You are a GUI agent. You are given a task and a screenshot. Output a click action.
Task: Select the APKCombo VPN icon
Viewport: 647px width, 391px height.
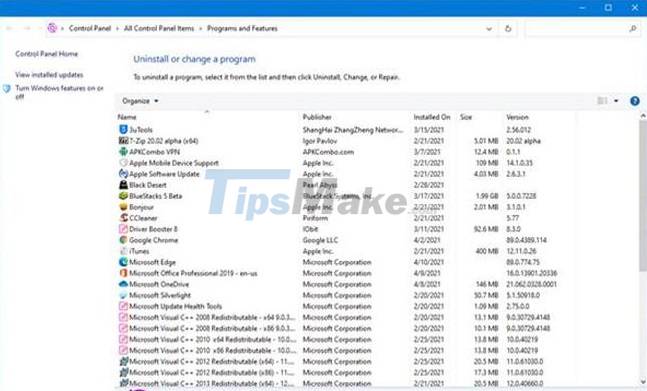click(123, 152)
